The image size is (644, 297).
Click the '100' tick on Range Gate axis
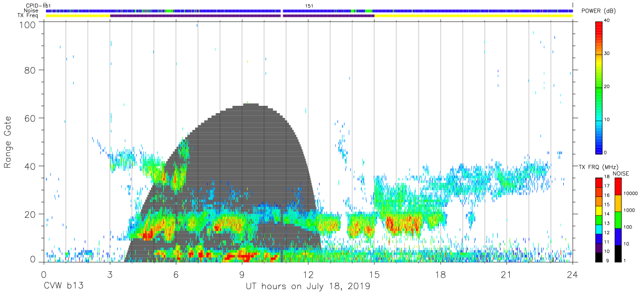tap(27, 25)
